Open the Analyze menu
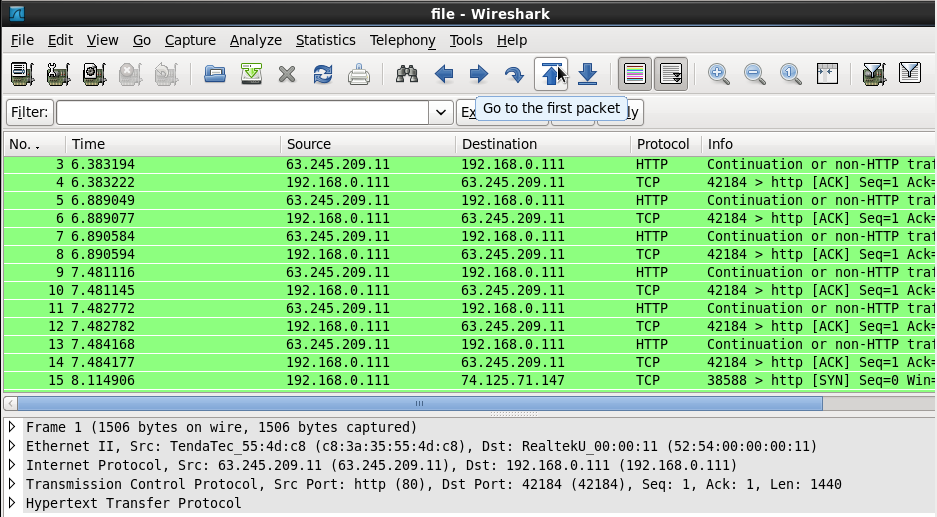The height and width of the screenshot is (517, 937). 256,40
